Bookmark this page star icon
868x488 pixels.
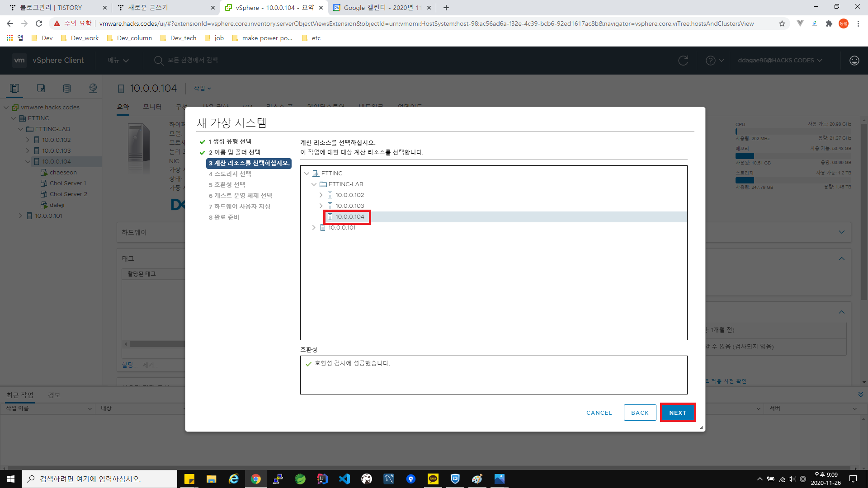pyautogui.click(x=782, y=23)
